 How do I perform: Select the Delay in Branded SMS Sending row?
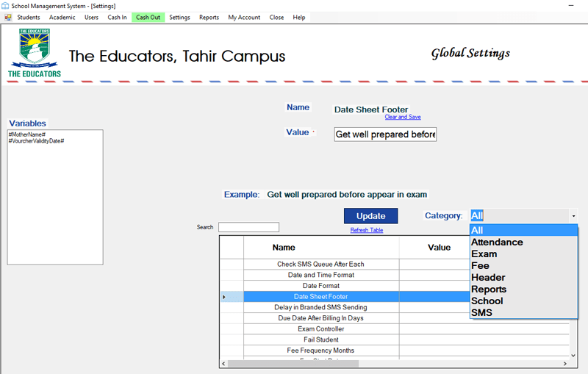[x=320, y=307]
